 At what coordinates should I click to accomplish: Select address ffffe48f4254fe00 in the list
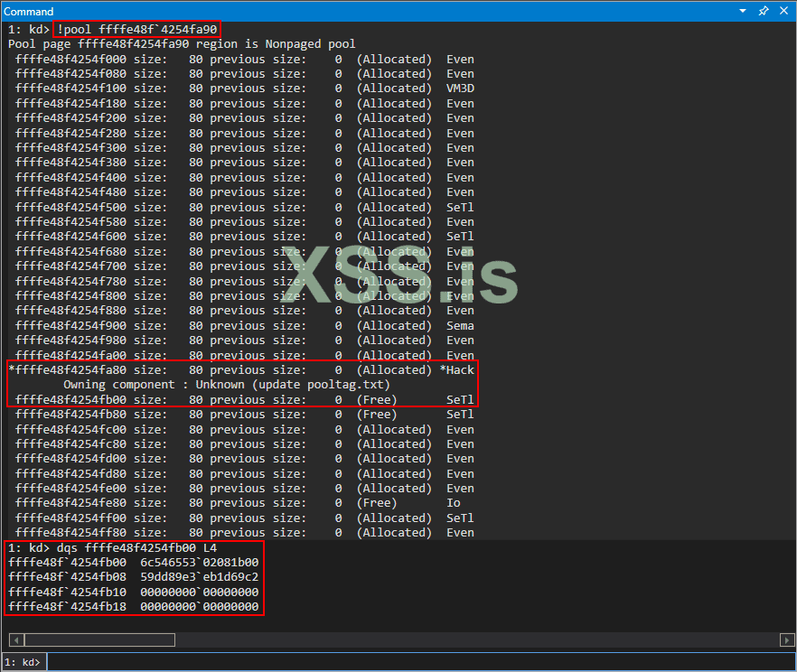click(70, 488)
